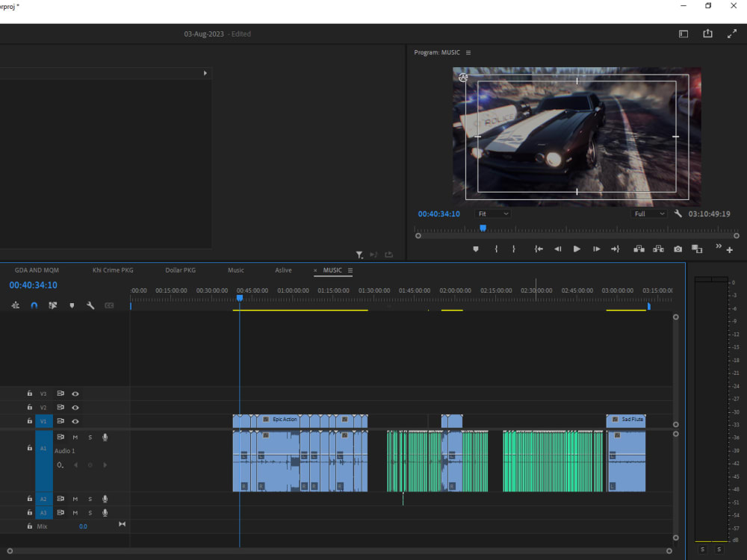Click the timeline timecode 00:40:34:10

[x=34, y=284]
